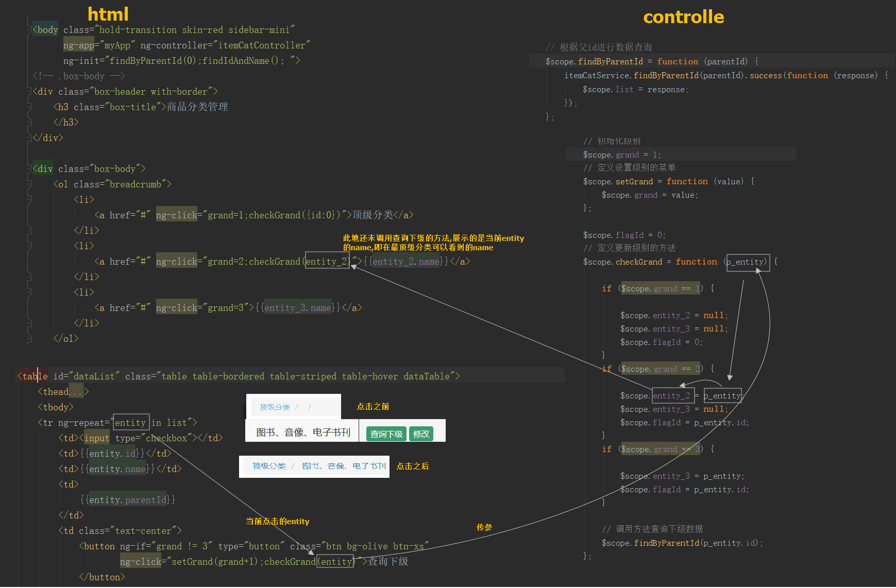Collapse the ol breadcrumb fold marker

tap(29, 184)
